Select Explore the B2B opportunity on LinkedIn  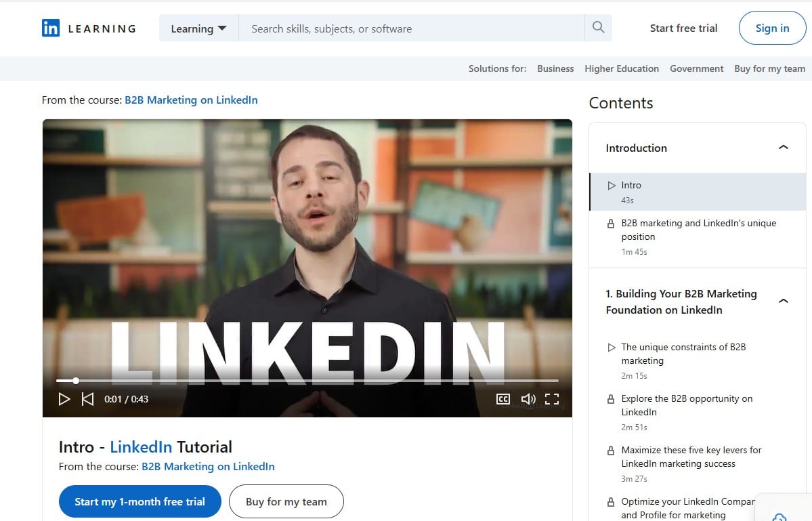[698, 412]
